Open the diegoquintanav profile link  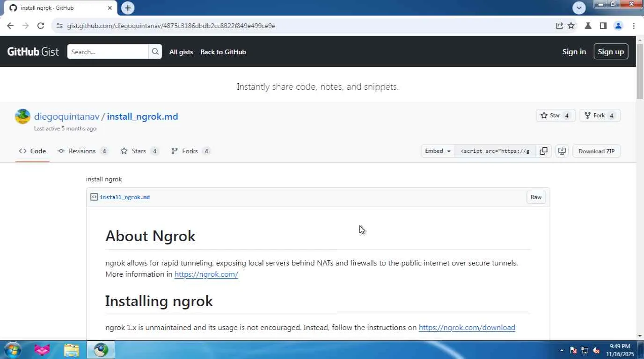(67, 116)
